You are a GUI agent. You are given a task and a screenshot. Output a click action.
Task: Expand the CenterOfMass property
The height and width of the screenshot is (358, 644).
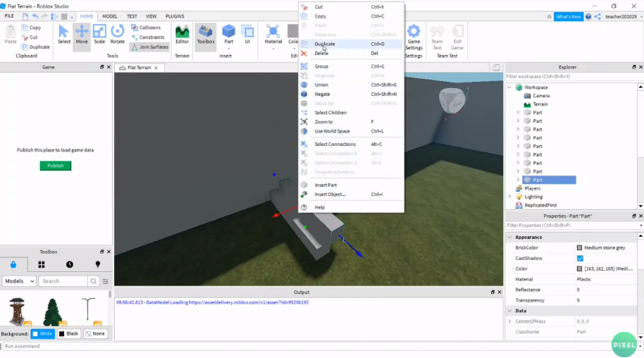click(x=509, y=321)
